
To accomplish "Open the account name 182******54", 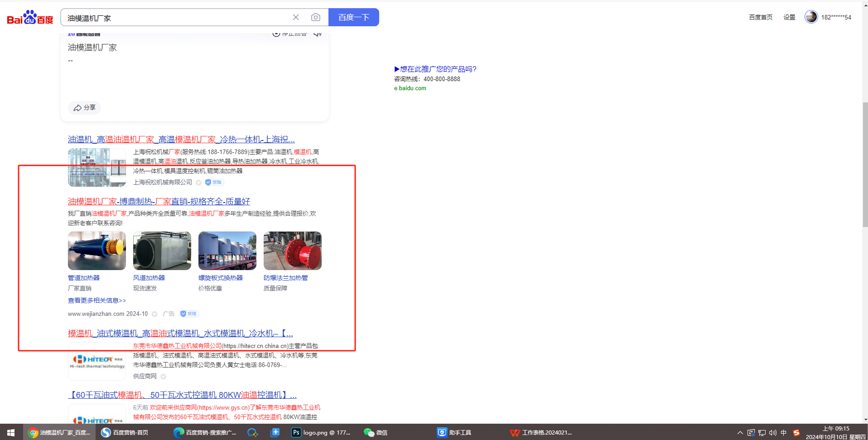I will [x=836, y=17].
